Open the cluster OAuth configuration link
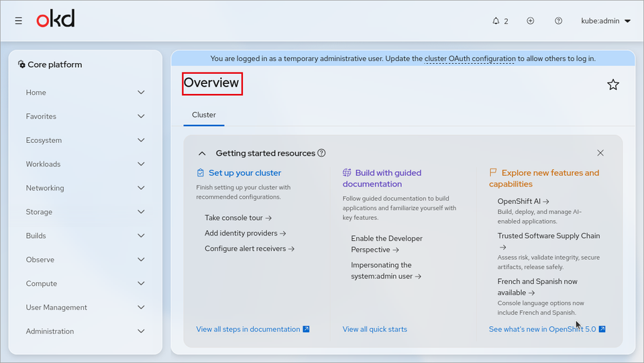The height and width of the screenshot is (363, 644). [x=470, y=58]
